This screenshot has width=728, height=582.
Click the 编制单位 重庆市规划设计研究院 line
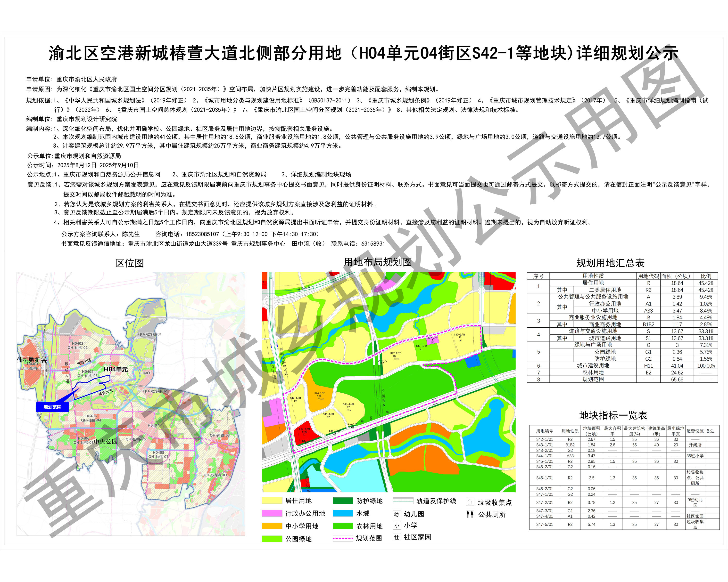tap(72, 119)
